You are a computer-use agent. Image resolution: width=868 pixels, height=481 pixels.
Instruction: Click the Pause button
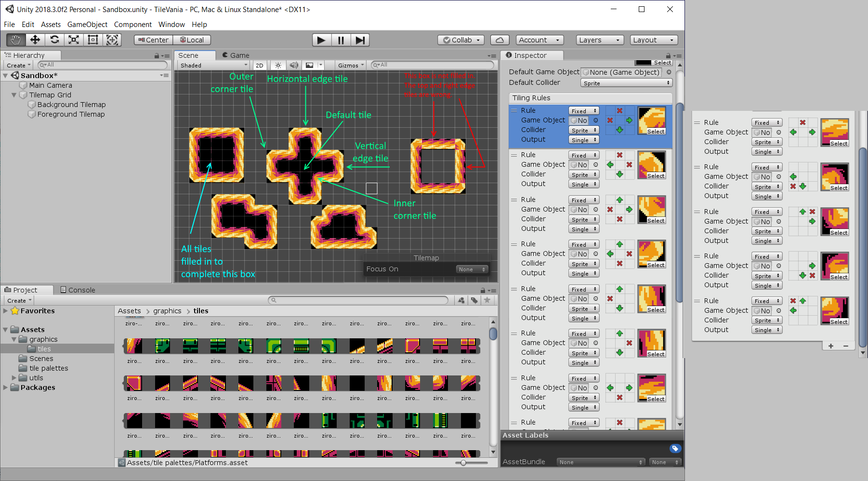(341, 40)
